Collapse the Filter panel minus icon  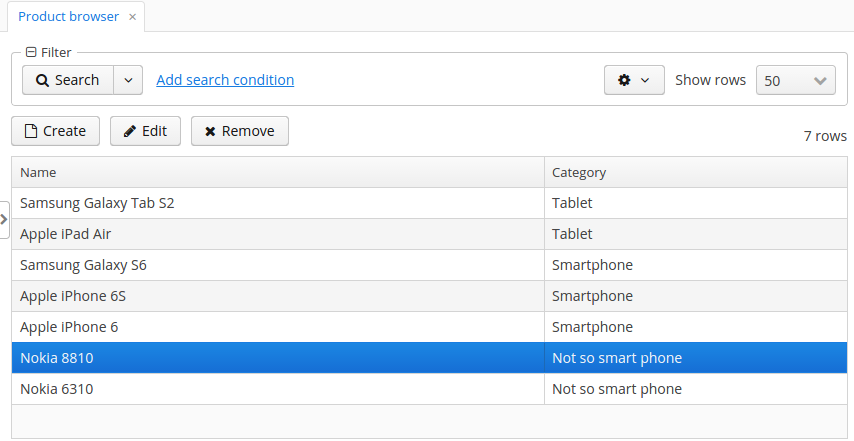[x=31, y=52]
